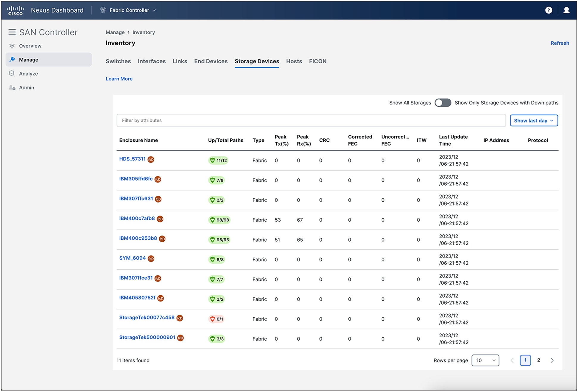This screenshot has width=578, height=392.
Task: Sort by Up/Total Paths column header
Action: click(225, 140)
